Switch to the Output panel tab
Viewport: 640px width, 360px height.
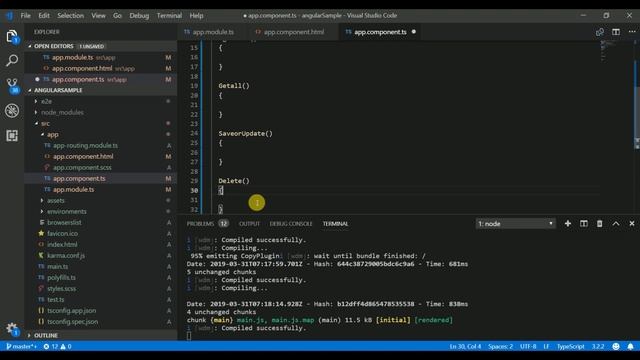point(249,224)
